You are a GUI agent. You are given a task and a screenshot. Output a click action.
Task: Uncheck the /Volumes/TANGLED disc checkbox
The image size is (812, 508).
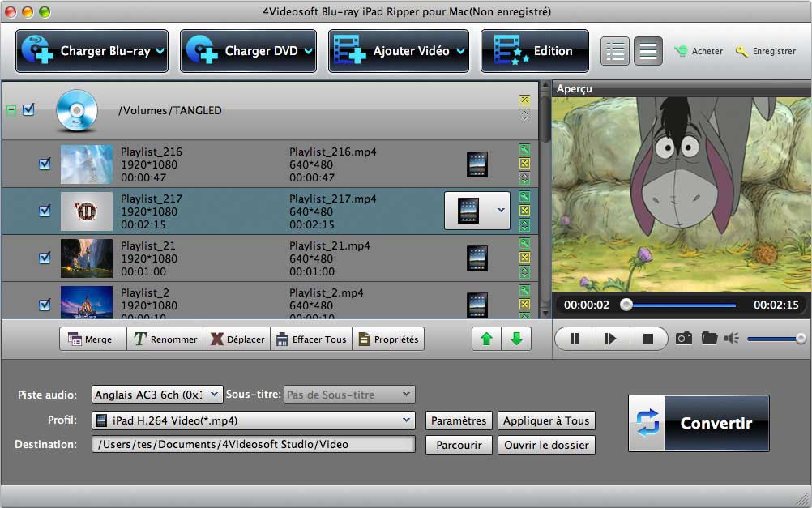(x=29, y=109)
